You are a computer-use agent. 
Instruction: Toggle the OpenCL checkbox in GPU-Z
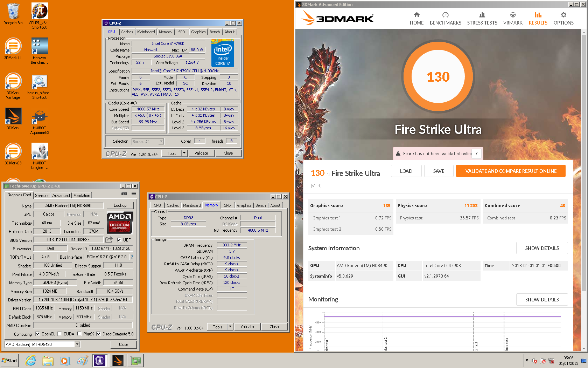pos(37,334)
